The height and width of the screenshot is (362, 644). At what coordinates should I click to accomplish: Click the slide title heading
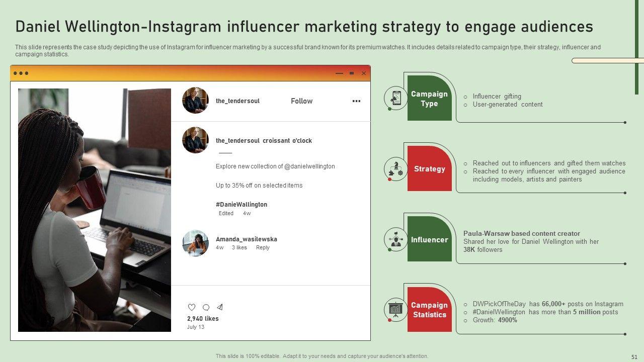coord(304,26)
